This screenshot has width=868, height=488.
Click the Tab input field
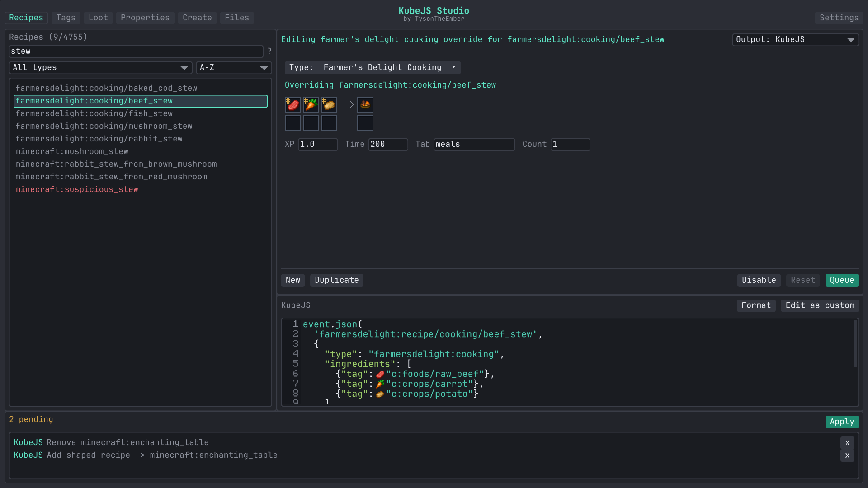pyautogui.click(x=475, y=145)
